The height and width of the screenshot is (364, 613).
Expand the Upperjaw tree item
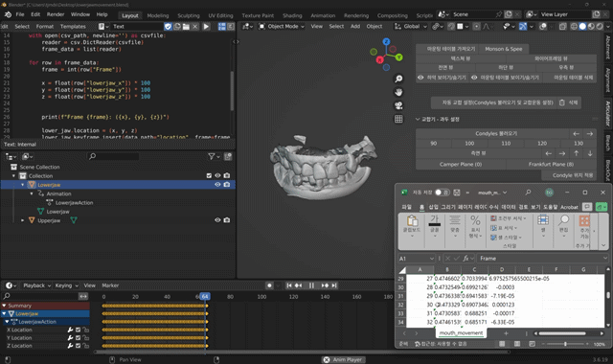23,220
